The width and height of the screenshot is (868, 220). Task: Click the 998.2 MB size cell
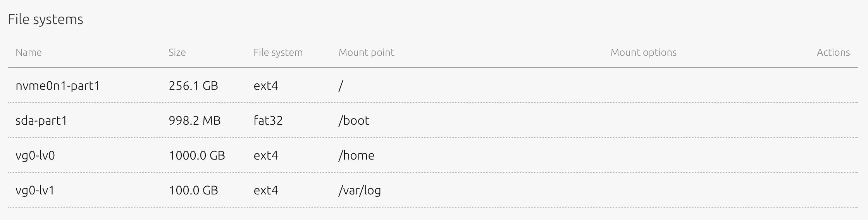coord(195,120)
